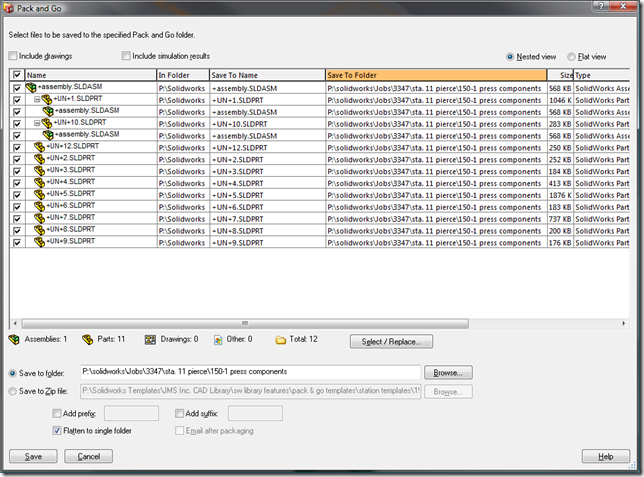Click the Type column header

tap(602, 75)
